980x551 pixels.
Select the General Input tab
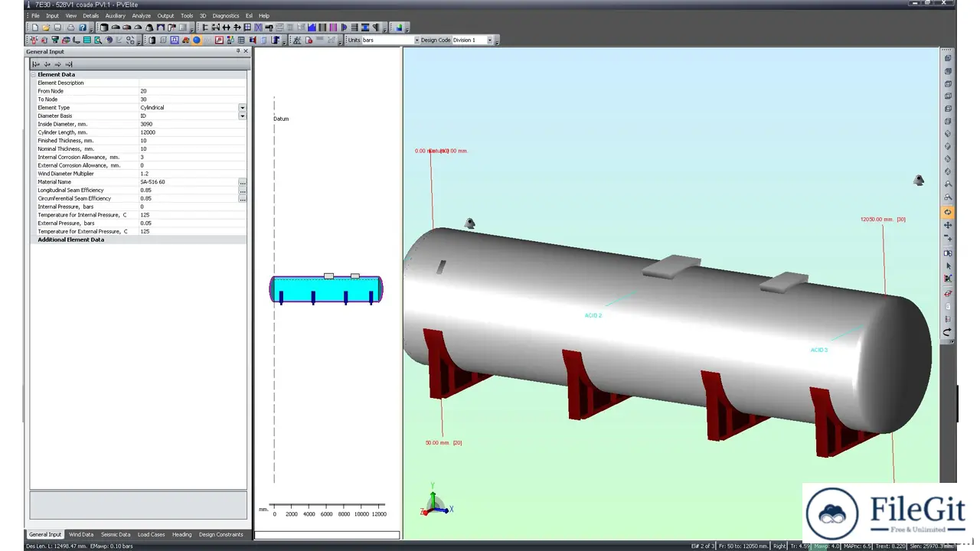pyautogui.click(x=45, y=534)
